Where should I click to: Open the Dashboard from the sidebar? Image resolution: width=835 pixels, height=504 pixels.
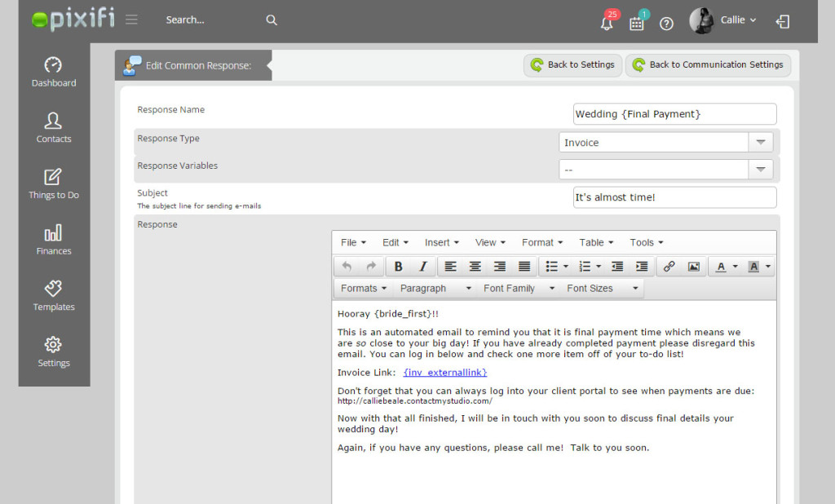pyautogui.click(x=53, y=72)
